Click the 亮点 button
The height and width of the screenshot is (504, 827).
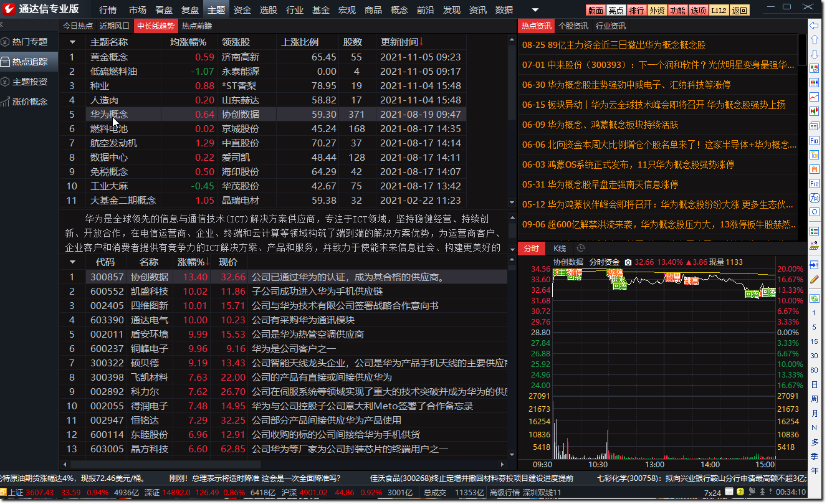[616, 11]
